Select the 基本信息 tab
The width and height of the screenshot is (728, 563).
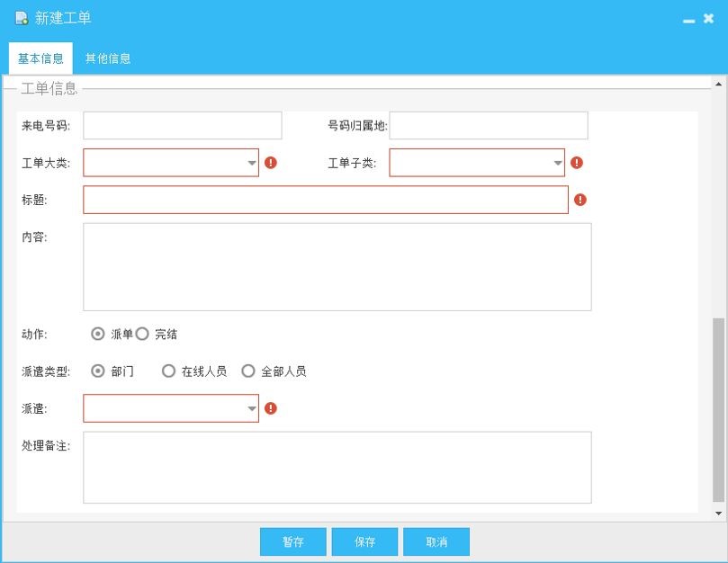39,58
